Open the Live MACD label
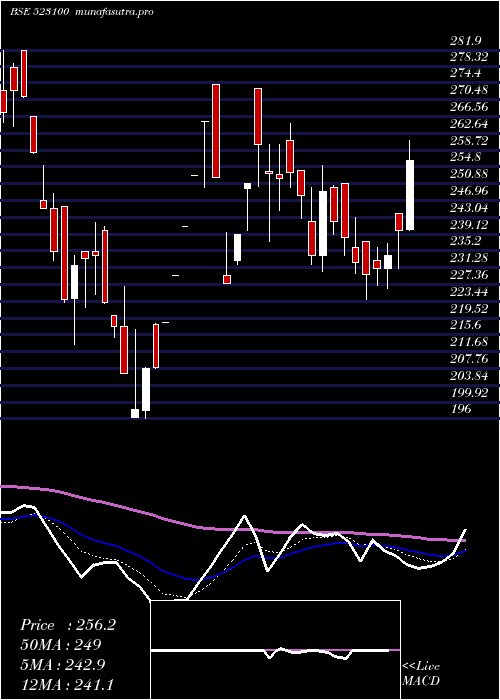Screen dimensions: 500x700 (x=421, y=673)
